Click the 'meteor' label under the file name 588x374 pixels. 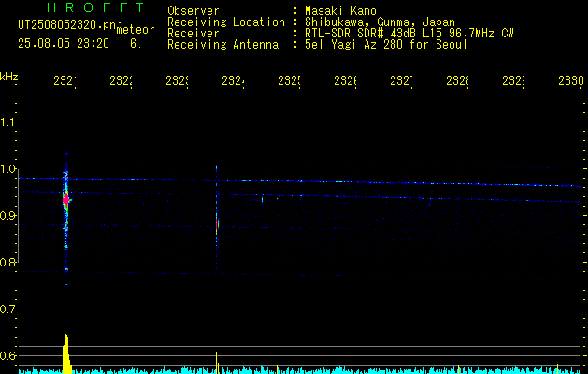pos(136,30)
